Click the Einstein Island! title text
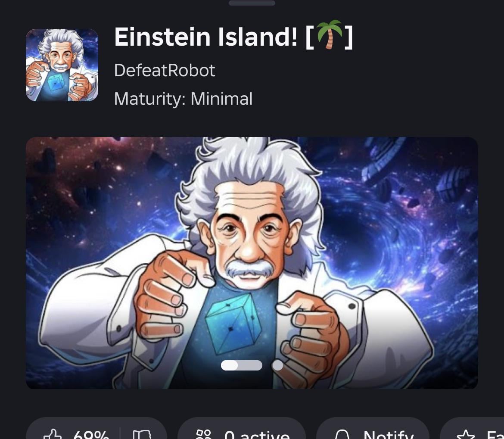The image size is (504, 439). pos(206,37)
